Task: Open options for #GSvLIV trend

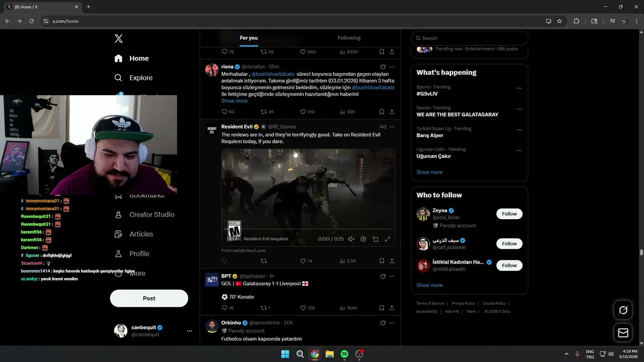Action: tap(519, 88)
